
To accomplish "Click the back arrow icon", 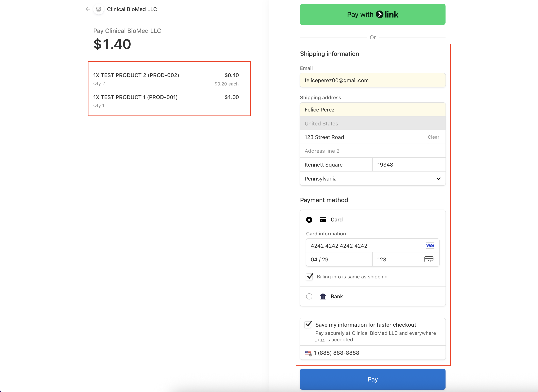I will pos(88,9).
